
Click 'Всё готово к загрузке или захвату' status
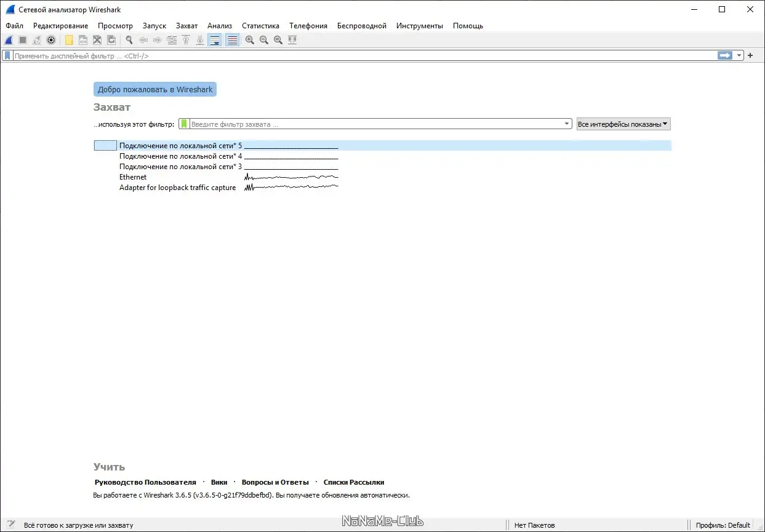78,525
